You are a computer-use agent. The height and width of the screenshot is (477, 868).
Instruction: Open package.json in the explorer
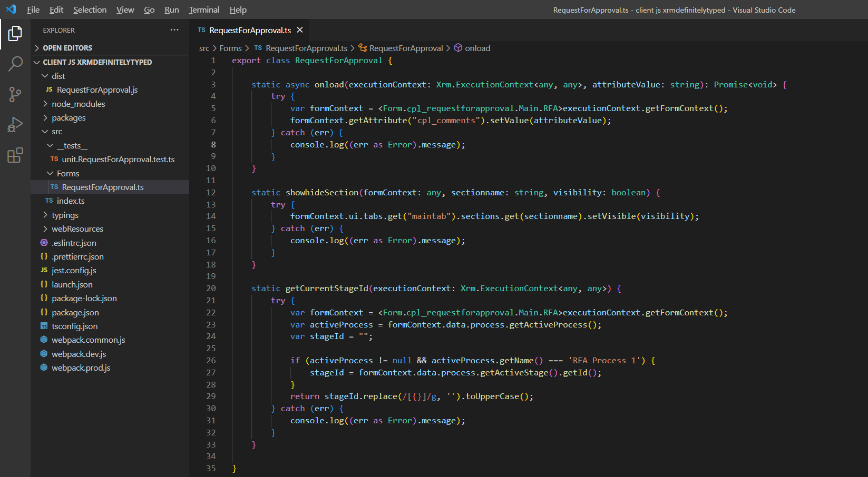coord(75,312)
